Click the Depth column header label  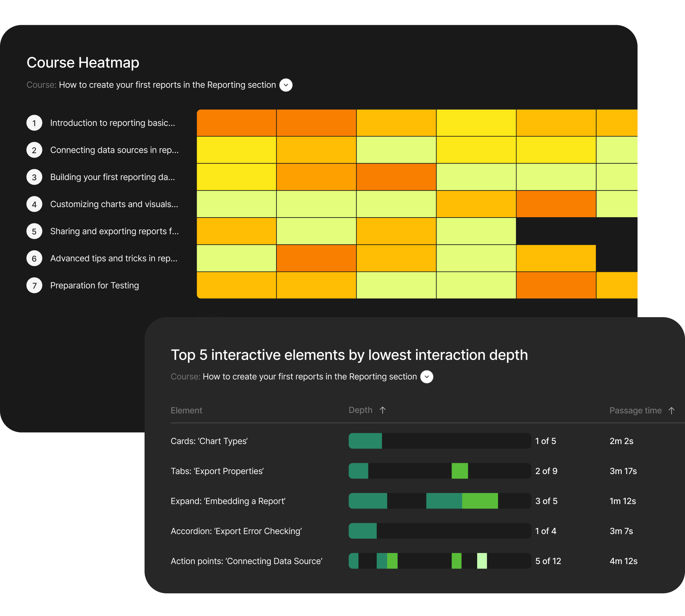tap(360, 410)
